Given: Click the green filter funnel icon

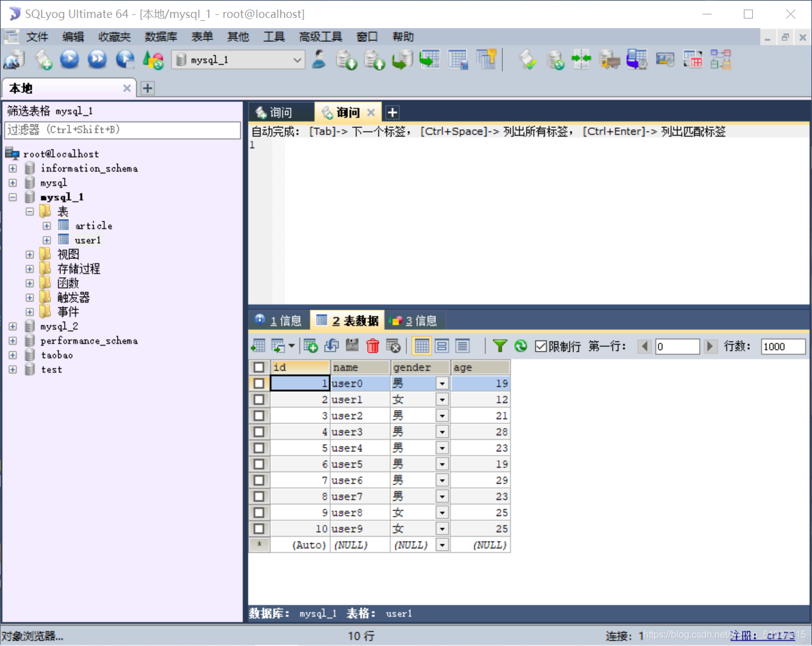Looking at the screenshot, I should tap(500, 346).
